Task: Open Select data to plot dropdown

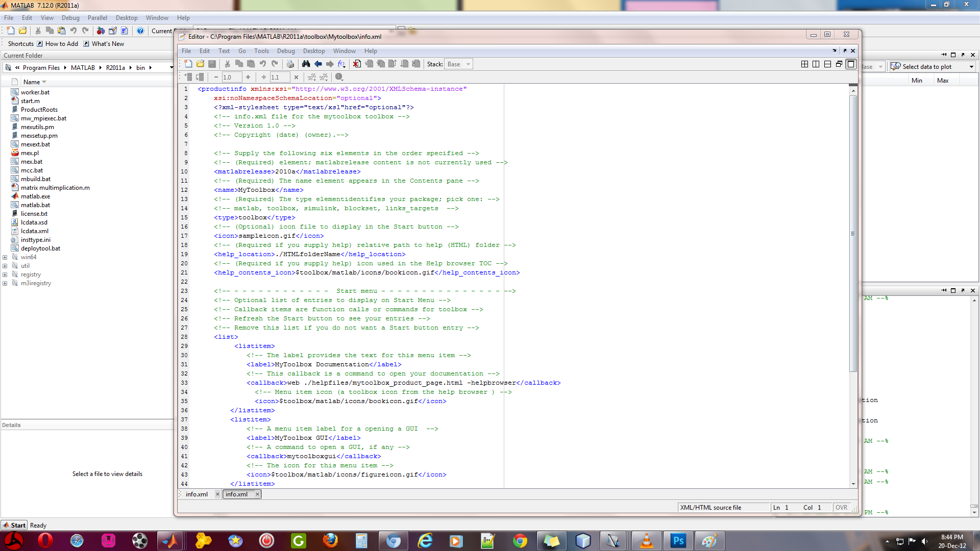Action: pos(932,66)
